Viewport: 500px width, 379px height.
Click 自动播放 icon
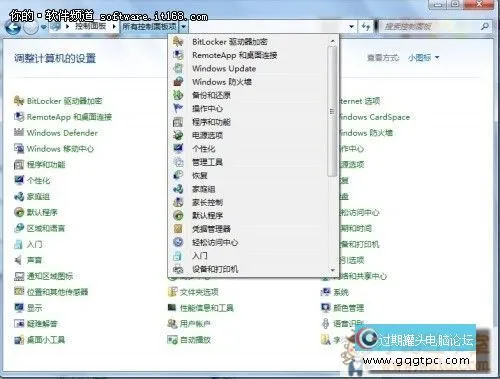pos(172,340)
